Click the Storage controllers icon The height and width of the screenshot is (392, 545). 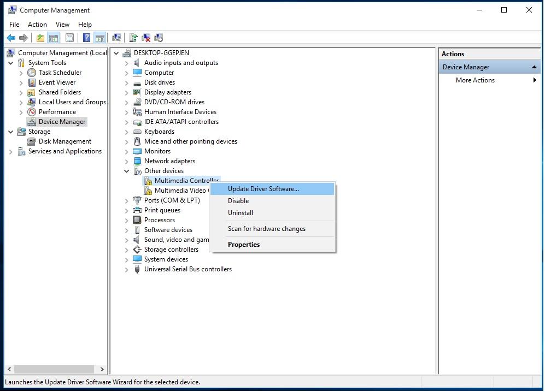click(x=137, y=250)
